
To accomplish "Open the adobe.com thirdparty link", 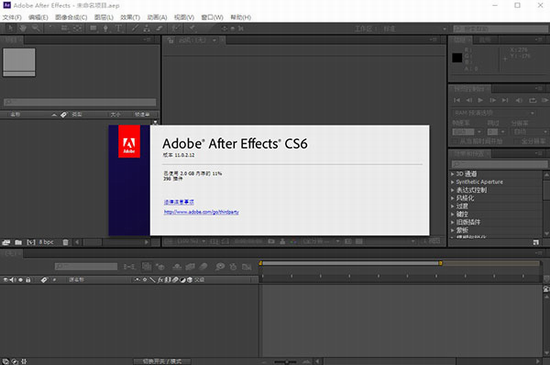I will coord(201,212).
